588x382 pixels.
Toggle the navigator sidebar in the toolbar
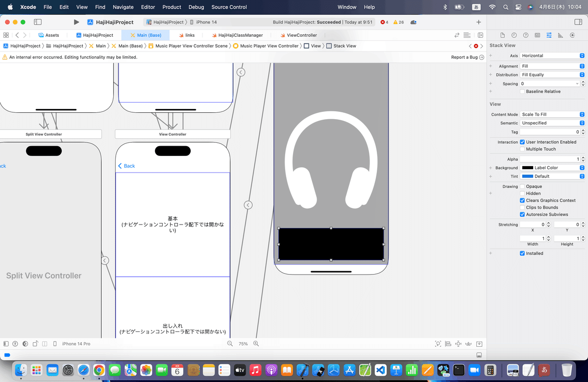coord(38,22)
